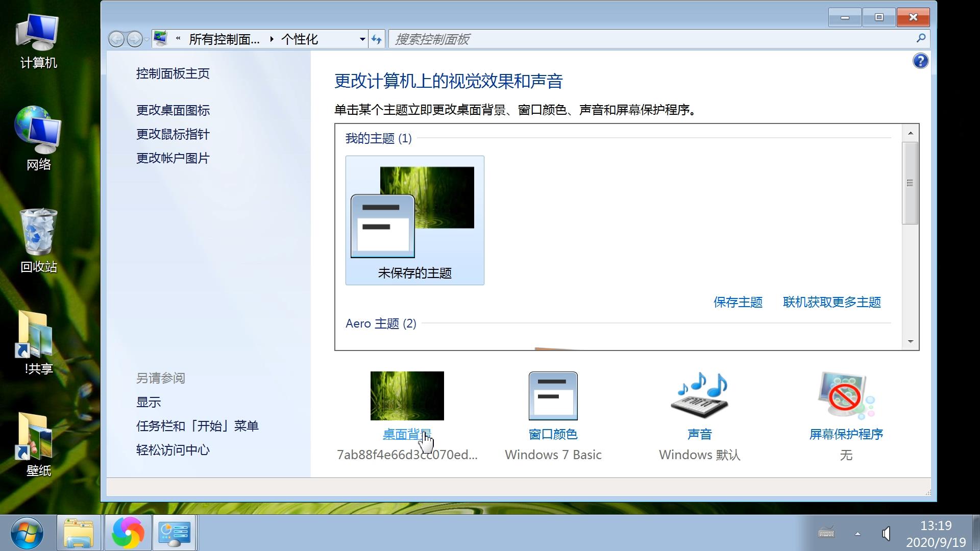
Task: Select the 未保存的主题 theme thumbnail
Action: [x=414, y=219]
